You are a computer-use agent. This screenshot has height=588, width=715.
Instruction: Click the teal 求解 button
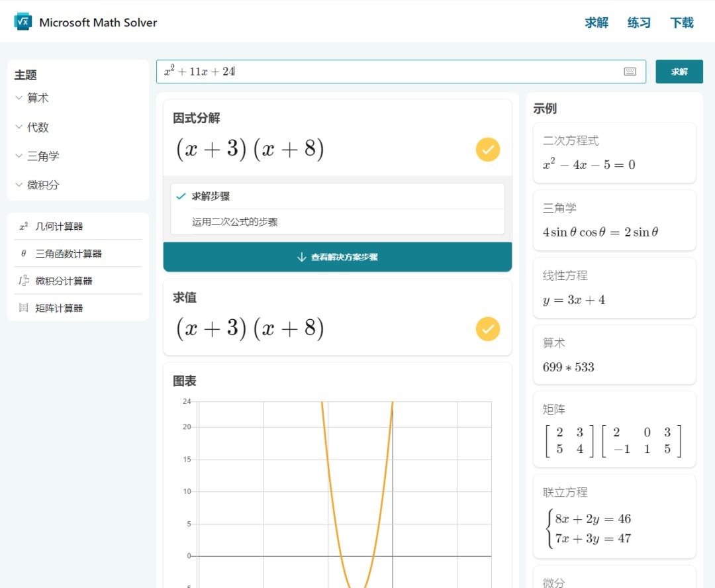point(679,72)
